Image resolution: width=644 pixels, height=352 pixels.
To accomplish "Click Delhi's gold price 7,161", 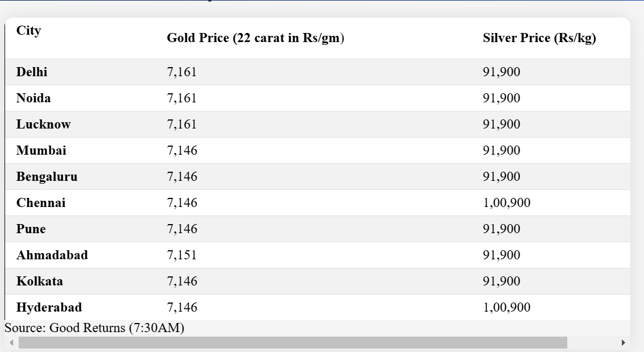I will (182, 72).
